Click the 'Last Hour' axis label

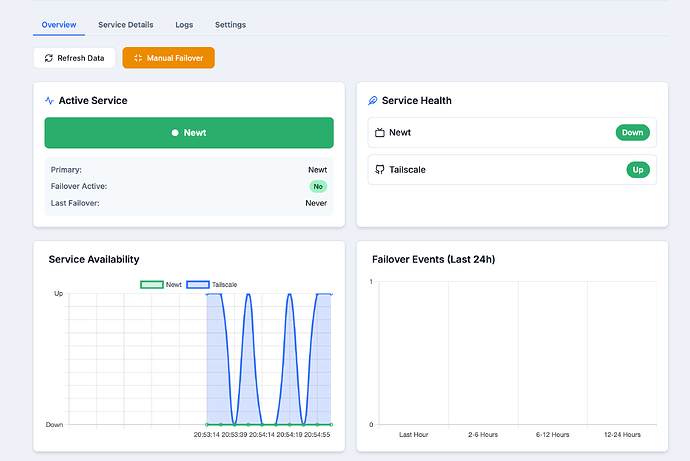[x=414, y=435]
